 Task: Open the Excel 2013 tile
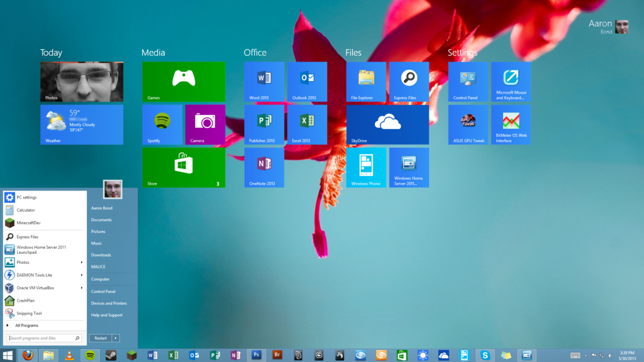click(307, 124)
